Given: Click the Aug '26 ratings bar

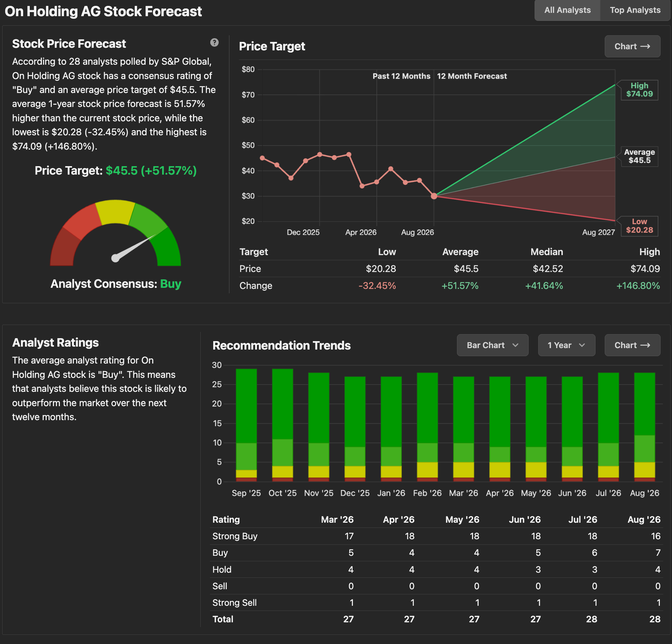Looking at the screenshot, I should pyautogui.click(x=644, y=427).
